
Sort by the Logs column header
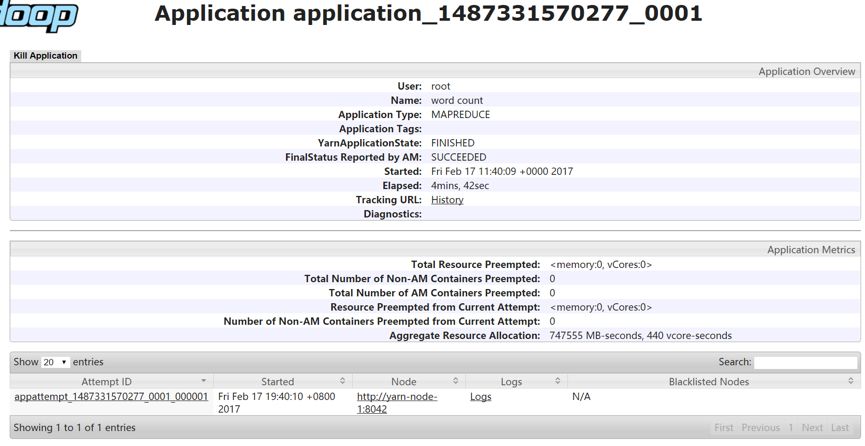click(516, 381)
